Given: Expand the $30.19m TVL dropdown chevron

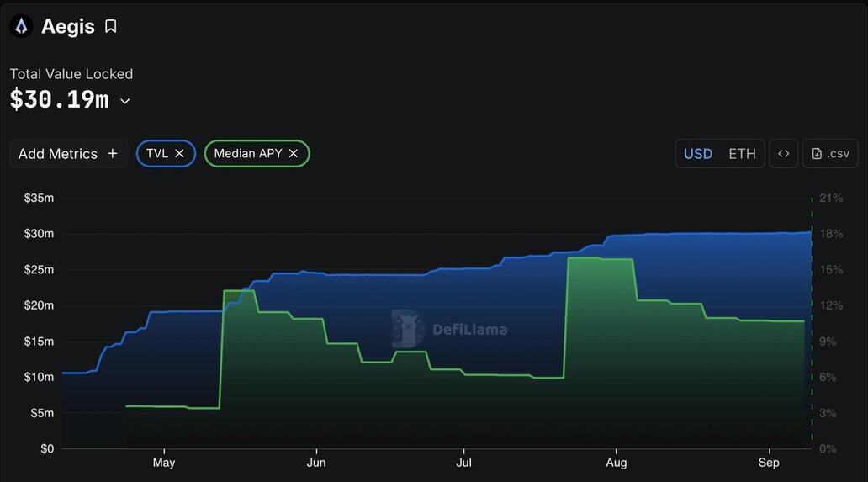Looking at the screenshot, I should tap(125, 101).
